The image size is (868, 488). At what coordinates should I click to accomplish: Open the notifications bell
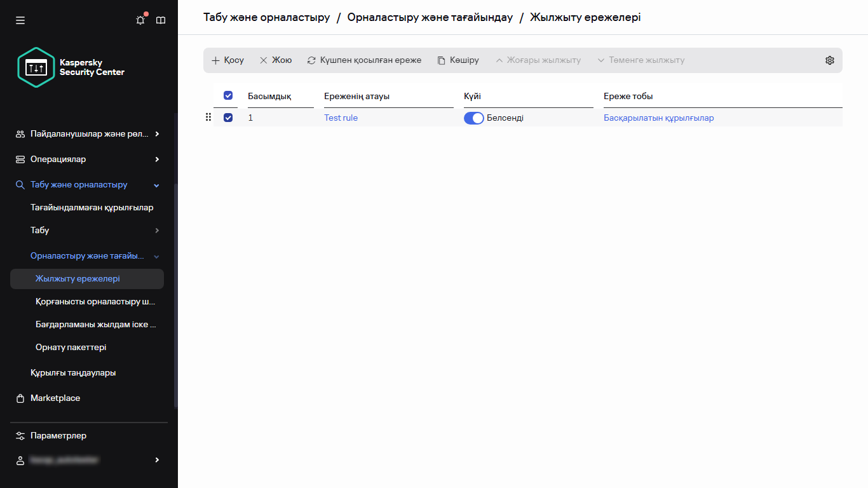[x=140, y=20]
